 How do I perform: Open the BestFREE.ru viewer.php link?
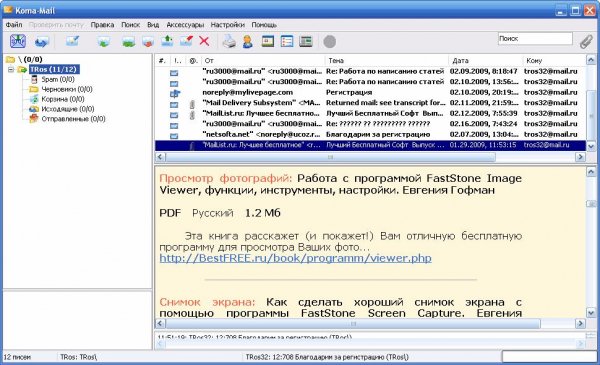tap(295, 258)
